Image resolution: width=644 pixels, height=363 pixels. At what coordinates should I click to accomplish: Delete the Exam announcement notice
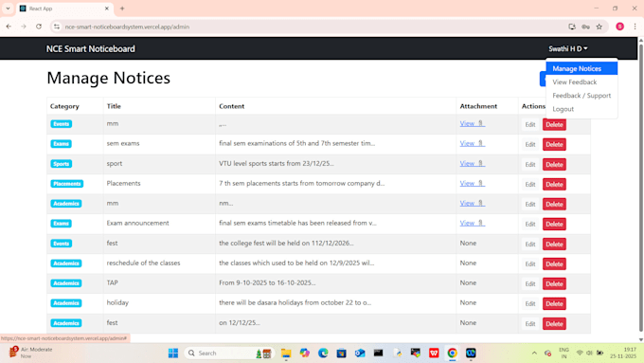(x=554, y=224)
